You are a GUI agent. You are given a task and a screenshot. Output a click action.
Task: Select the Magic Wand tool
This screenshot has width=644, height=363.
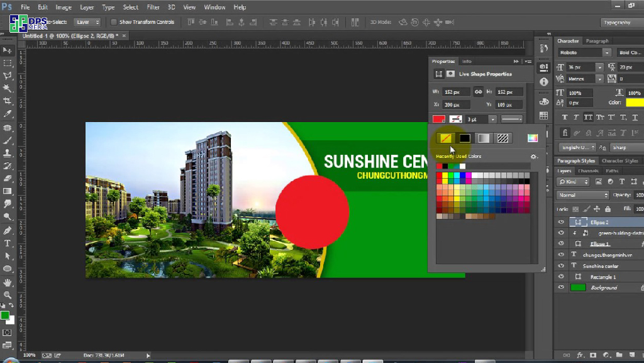coord(8,88)
